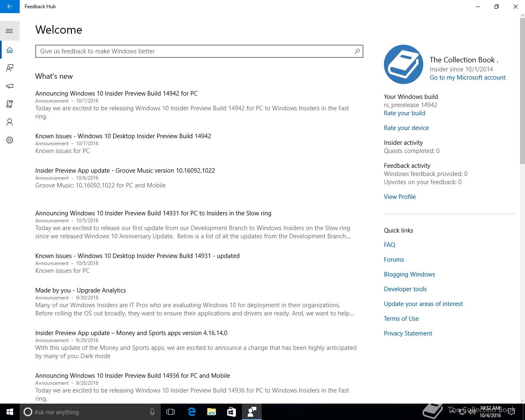Click the 'Insider since 10/1/2014' text
The image size is (525, 420).
[x=461, y=69]
